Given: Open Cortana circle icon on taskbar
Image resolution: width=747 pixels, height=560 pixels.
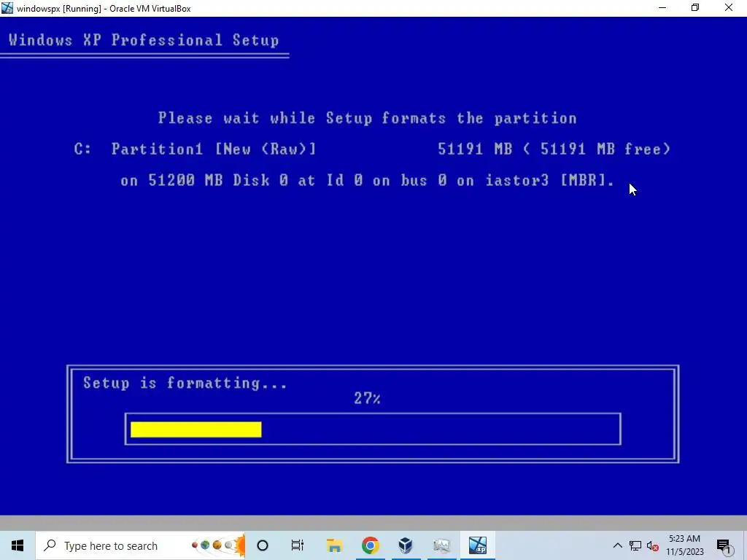Looking at the screenshot, I should coord(263,545).
